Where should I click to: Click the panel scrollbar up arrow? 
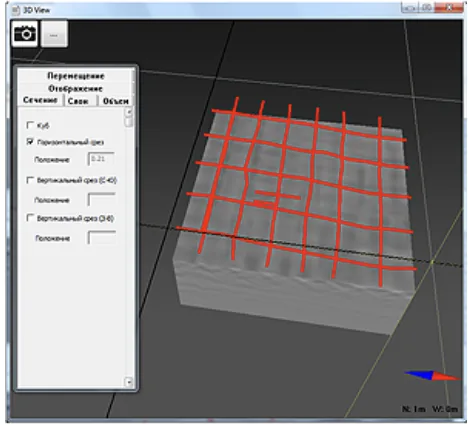pyautogui.click(x=129, y=112)
